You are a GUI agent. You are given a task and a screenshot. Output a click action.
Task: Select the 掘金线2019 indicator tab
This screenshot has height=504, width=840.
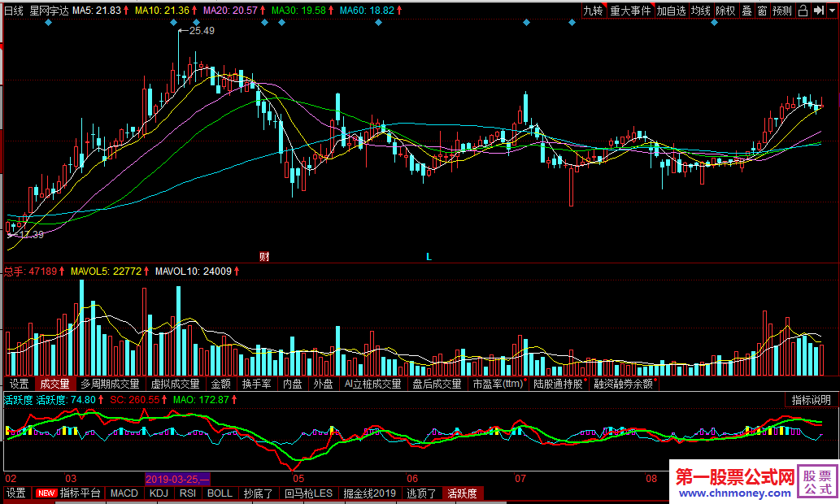[x=370, y=493]
